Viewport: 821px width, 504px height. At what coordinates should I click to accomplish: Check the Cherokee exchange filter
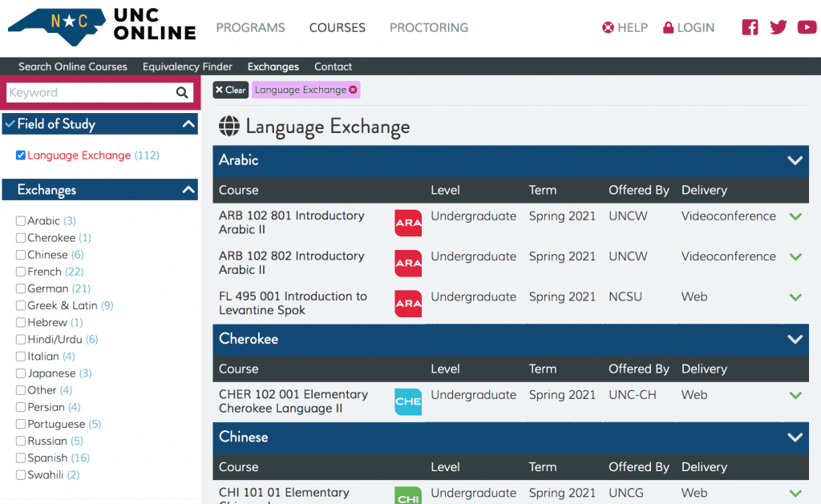point(20,238)
